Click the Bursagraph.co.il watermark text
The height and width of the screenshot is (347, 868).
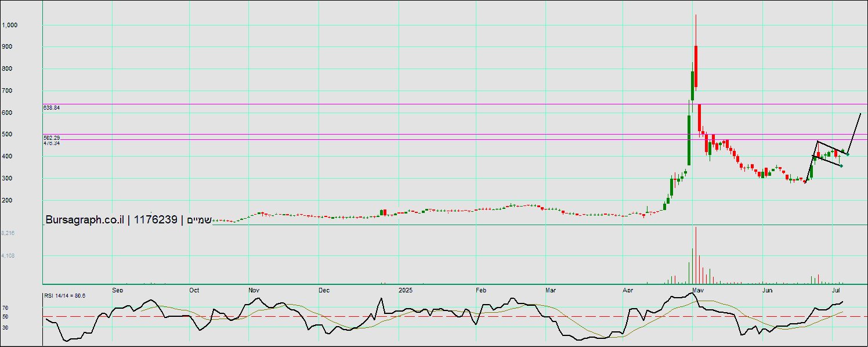85,220
